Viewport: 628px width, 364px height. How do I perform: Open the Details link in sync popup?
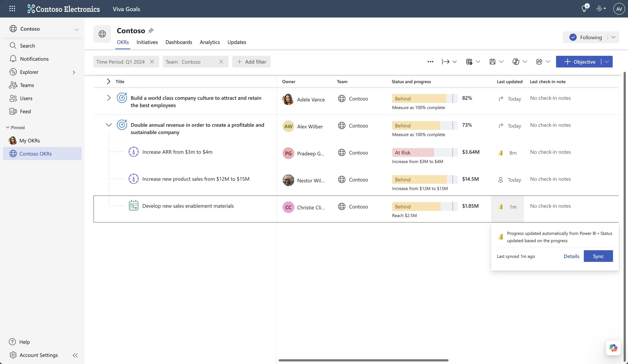coord(571,256)
